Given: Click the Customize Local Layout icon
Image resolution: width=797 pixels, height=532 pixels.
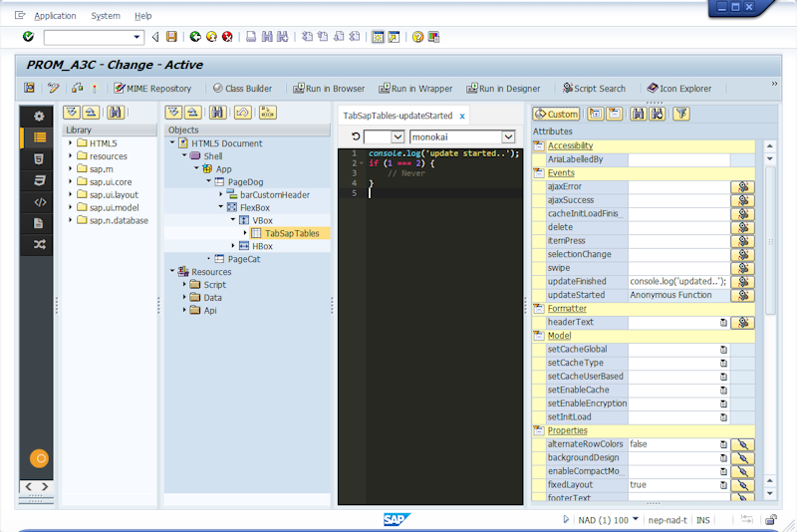Looking at the screenshot, I should click(x=433, y=37).
